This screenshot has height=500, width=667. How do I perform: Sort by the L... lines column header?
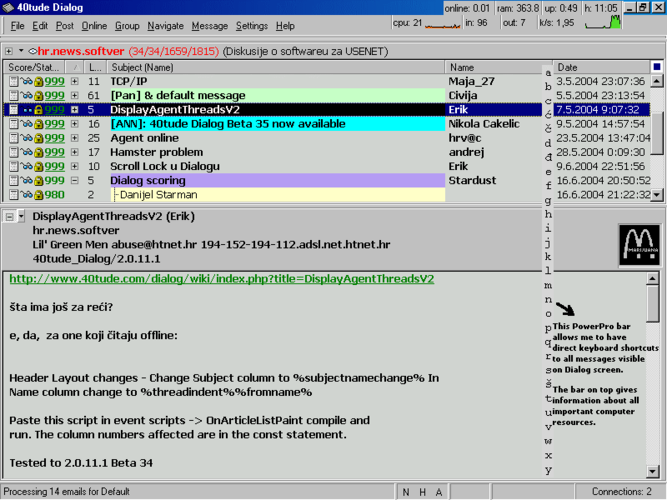click(94, 67)
